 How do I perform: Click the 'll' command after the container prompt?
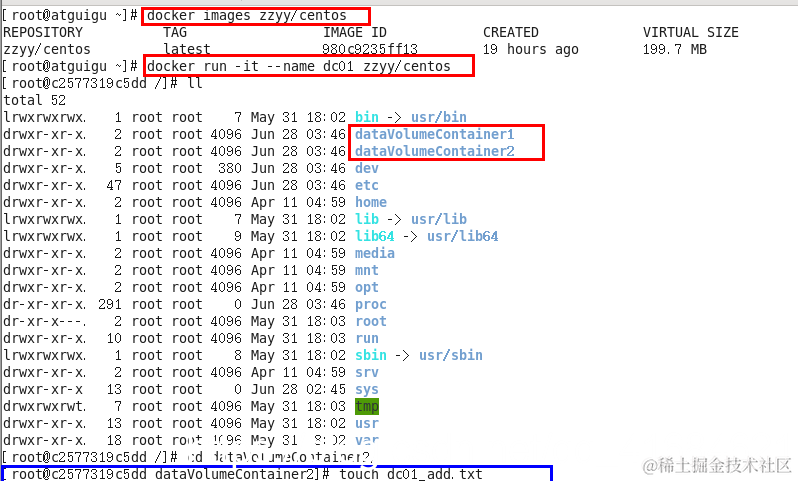tap(195, 83)
